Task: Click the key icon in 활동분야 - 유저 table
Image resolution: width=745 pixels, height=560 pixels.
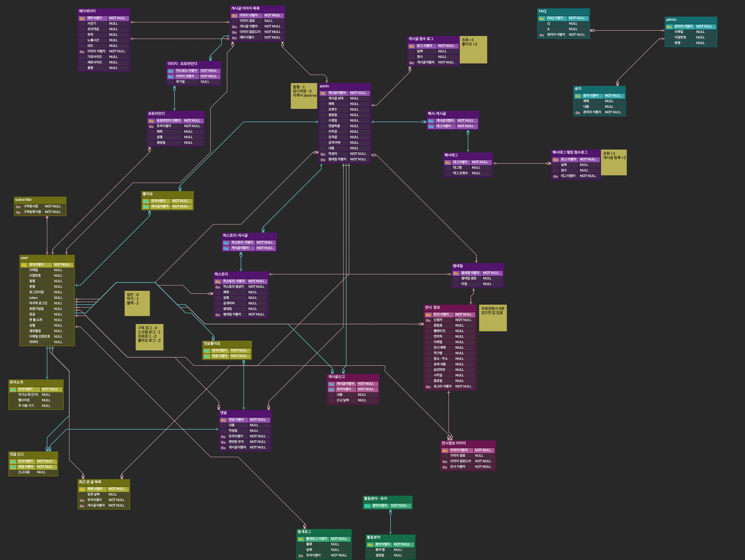Action: point(367,506)
